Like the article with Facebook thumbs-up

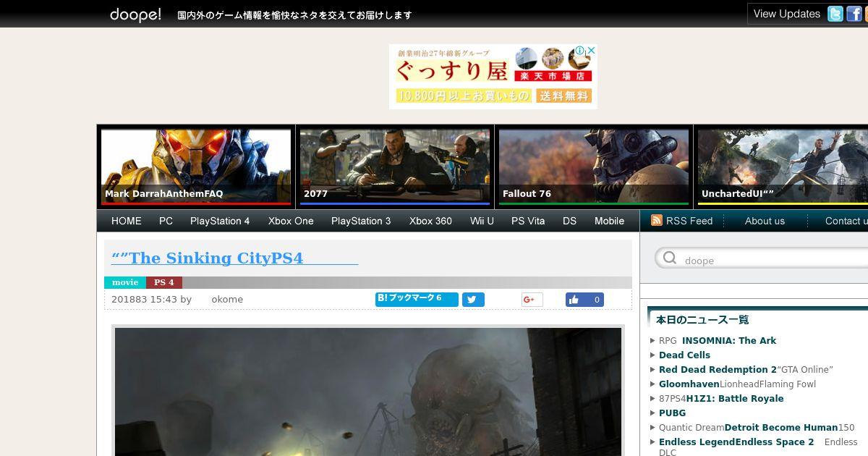pyautogui.click(x=584, y=300)
